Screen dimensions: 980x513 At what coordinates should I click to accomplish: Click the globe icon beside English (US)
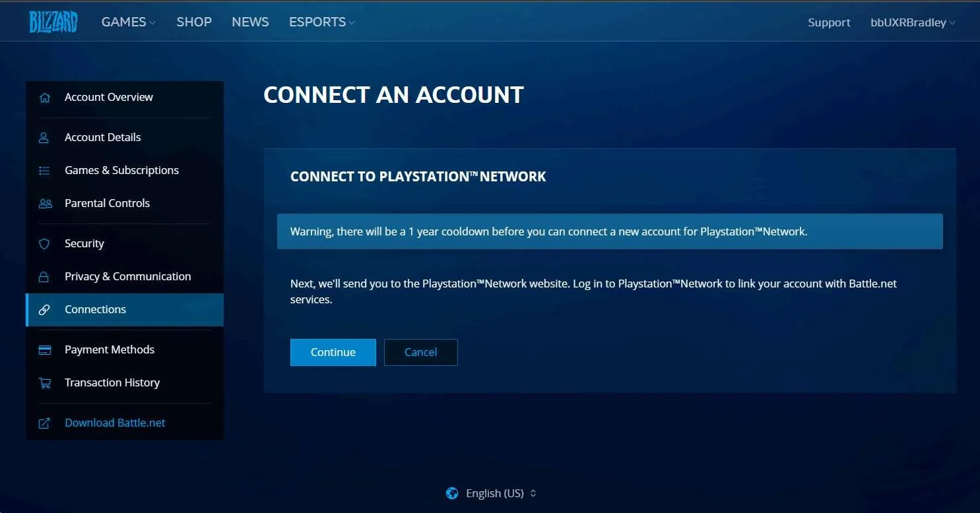tap(452, 493)
